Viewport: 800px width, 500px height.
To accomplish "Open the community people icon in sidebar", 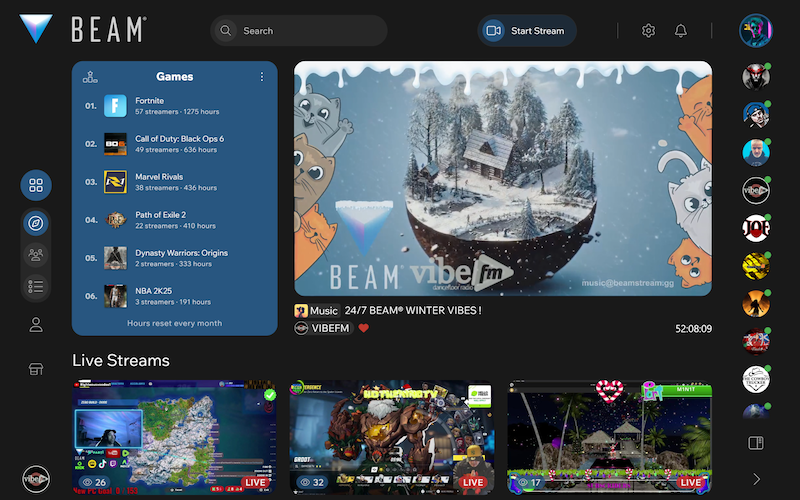I will tap(36, 255).
